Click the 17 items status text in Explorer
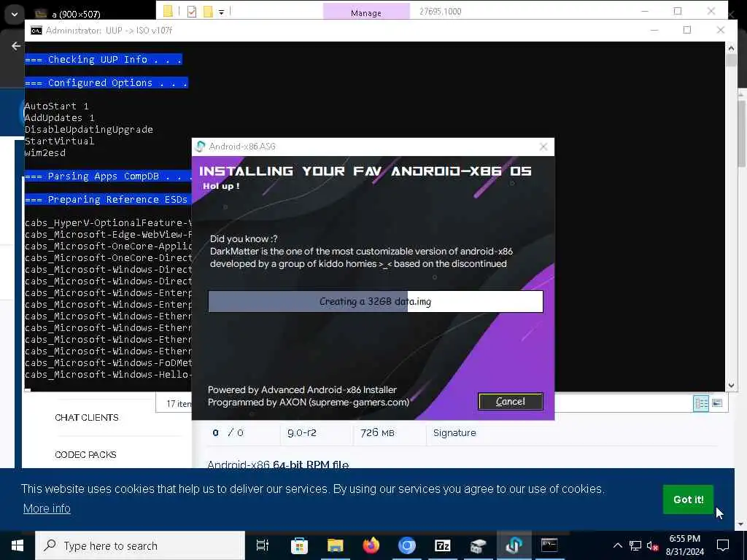This screenshot has height=560, width=747. (179, 404)
